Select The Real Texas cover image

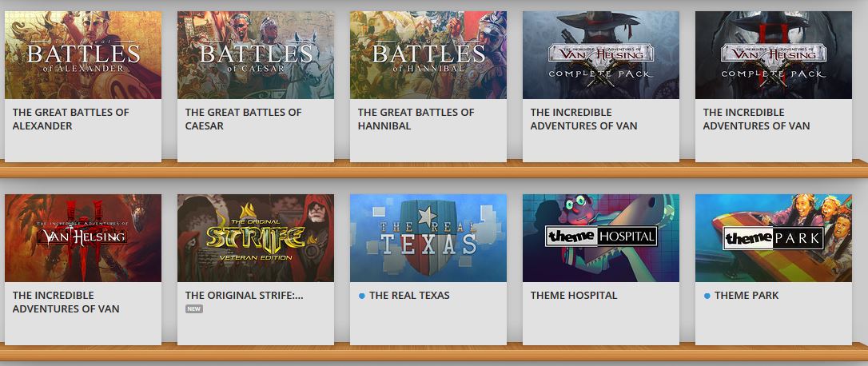coord(428,238)
